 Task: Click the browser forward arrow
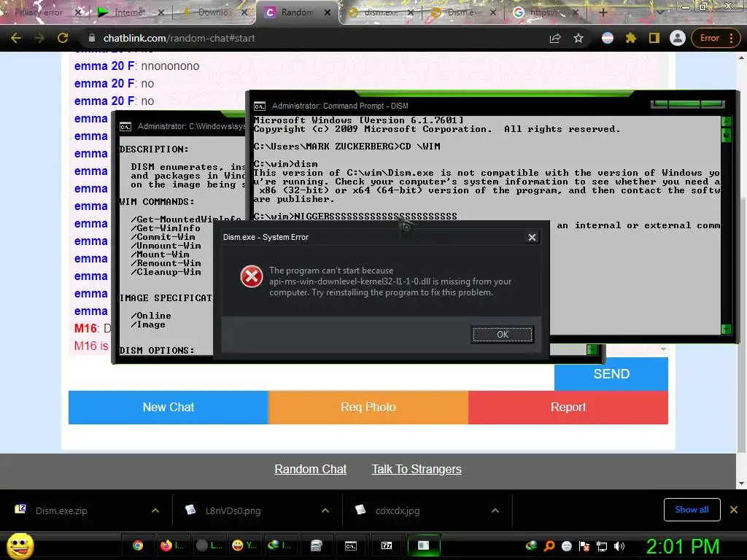(x=39, y=38)
